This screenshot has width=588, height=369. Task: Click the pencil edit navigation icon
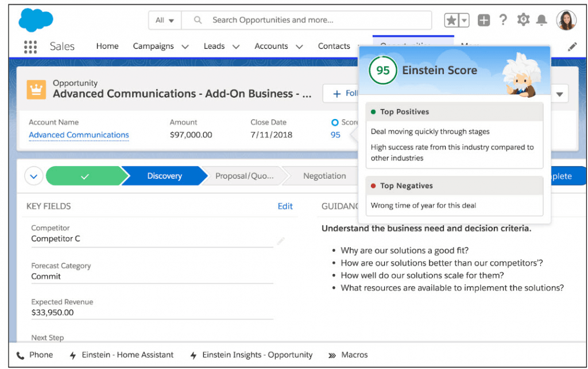[x=572, y=47]
